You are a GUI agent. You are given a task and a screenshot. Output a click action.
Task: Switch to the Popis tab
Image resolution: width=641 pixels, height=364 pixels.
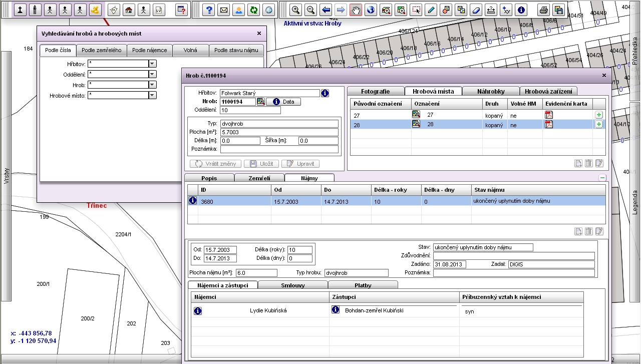(x=209, y=178)
